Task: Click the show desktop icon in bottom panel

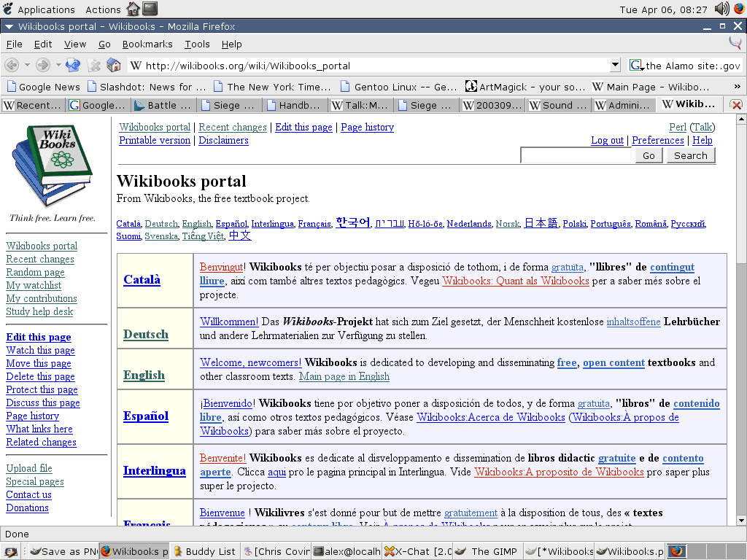Action: [x=10, y=551]
